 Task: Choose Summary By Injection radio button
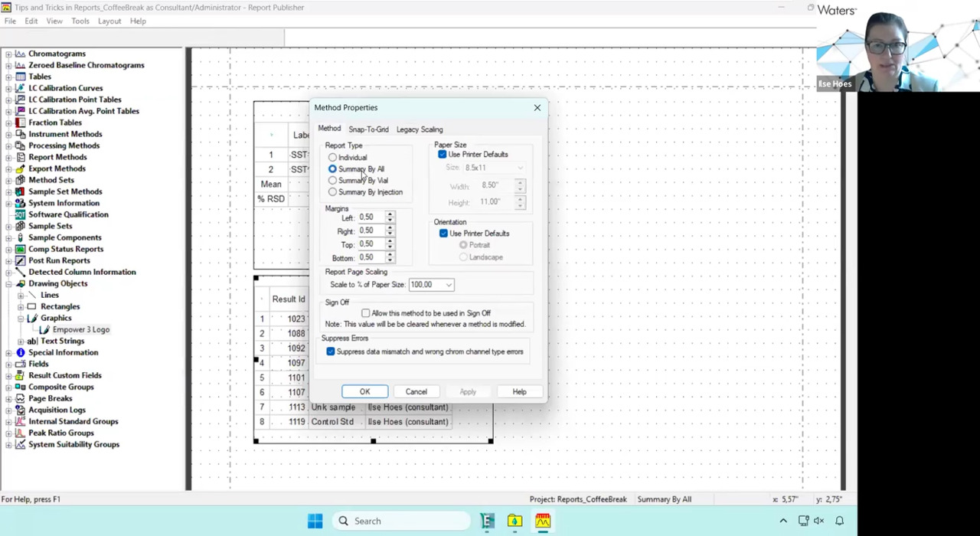coord(332,192)
